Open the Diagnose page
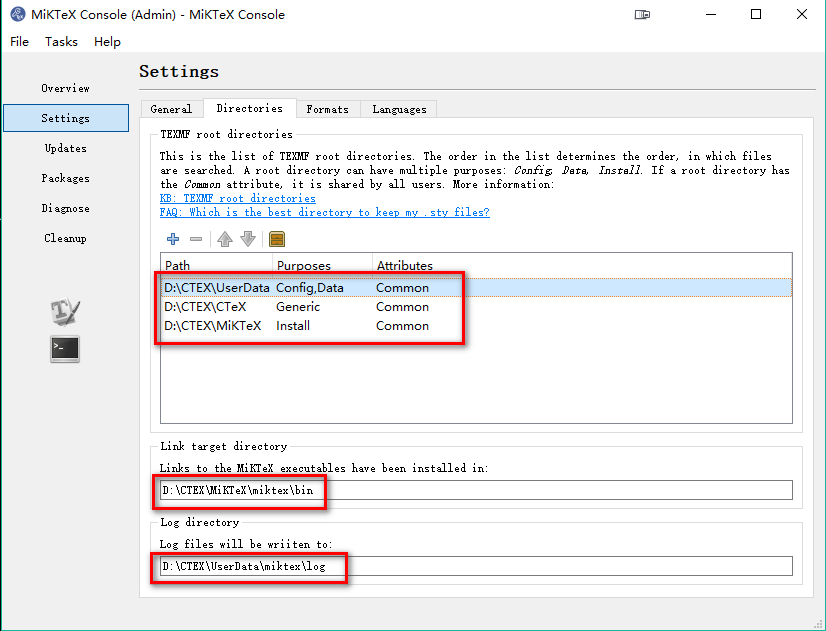Viewport: 826px width, 631px height. (x=66, y=208)
